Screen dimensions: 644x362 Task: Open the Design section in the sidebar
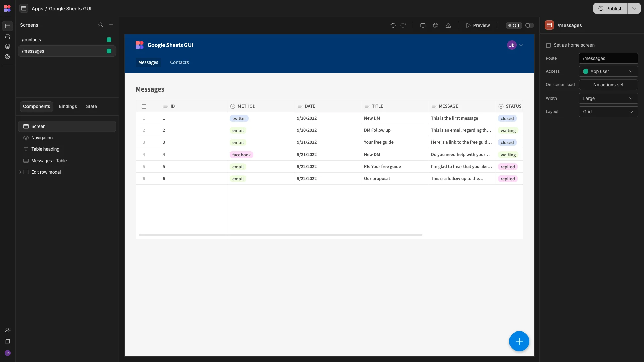(8, 26)
